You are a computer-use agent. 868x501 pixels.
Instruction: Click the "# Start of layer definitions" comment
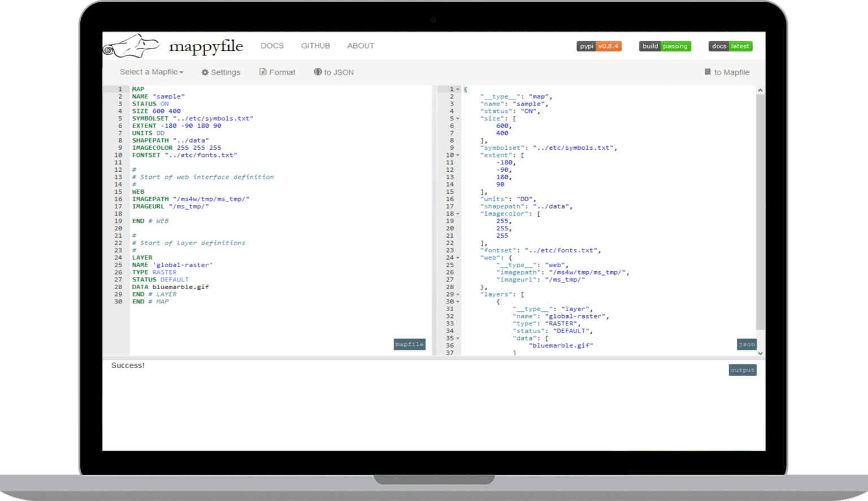tap(189, 243)
